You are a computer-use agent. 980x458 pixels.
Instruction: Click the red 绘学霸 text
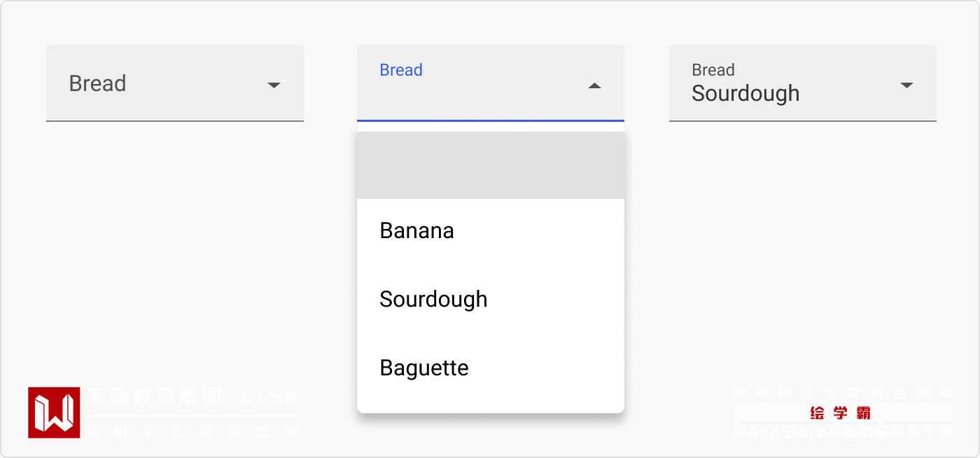pos(841,412)
